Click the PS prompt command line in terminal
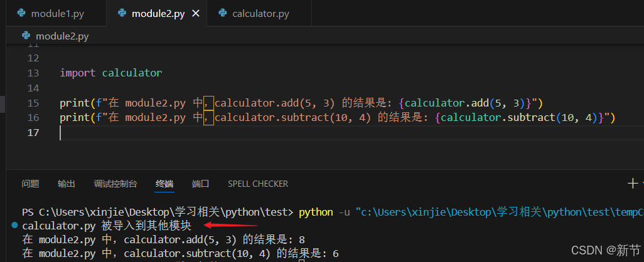 333,212
